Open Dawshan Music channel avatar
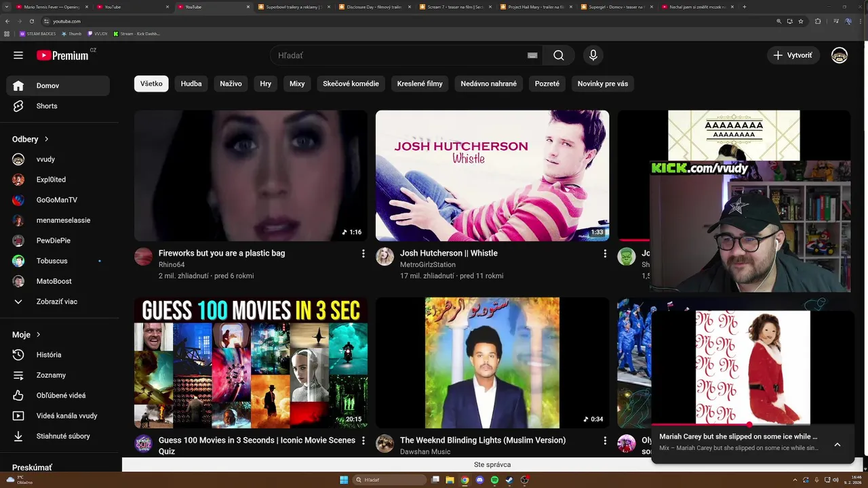This screenshot has height=488, width=868. pos(384,444)
